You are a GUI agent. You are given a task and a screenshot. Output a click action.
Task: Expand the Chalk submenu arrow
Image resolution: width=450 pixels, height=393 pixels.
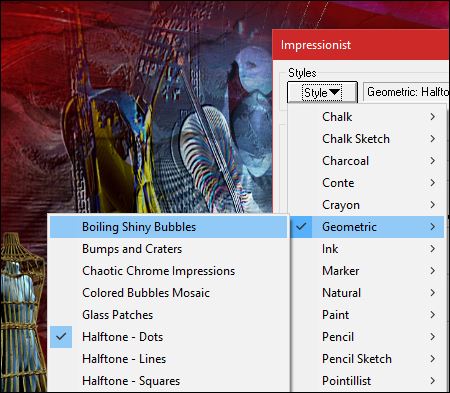[432, 117]
